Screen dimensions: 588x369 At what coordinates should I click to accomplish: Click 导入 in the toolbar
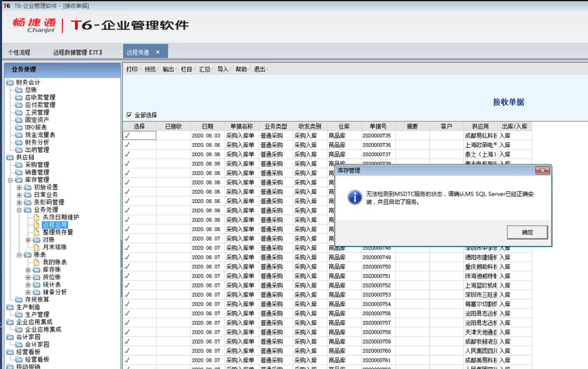pyautogui.click(x=223, y=69)
